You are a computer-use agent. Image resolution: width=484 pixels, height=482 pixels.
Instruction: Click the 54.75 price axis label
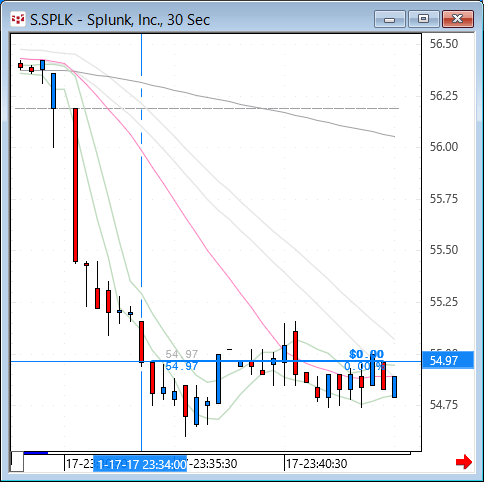coord(443,405)
